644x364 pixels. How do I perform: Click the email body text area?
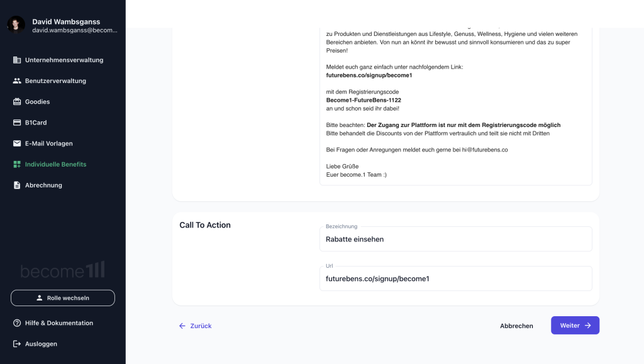click(456, 104)
